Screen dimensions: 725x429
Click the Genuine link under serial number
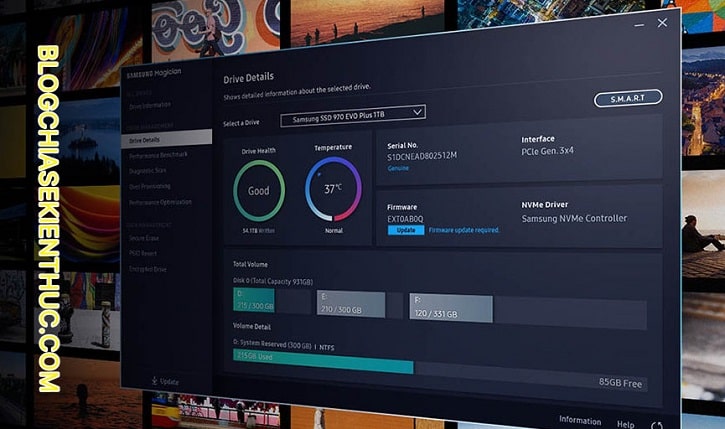(x=398, y=168)
